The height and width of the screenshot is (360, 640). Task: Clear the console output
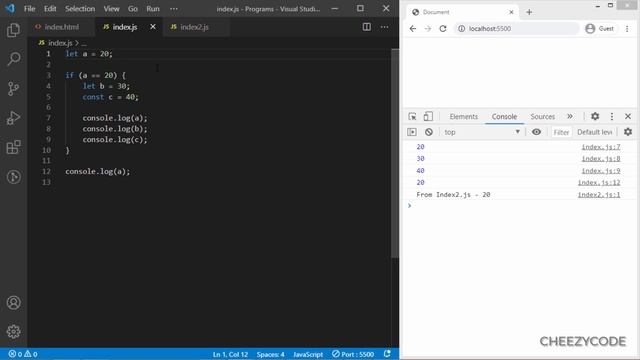pos(429,132)
